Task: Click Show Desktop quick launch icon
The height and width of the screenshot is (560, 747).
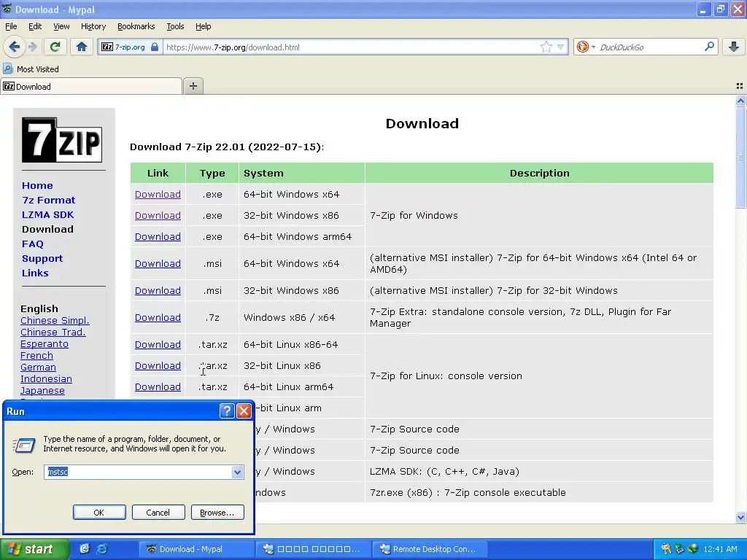Action: [x=85, y=549]
